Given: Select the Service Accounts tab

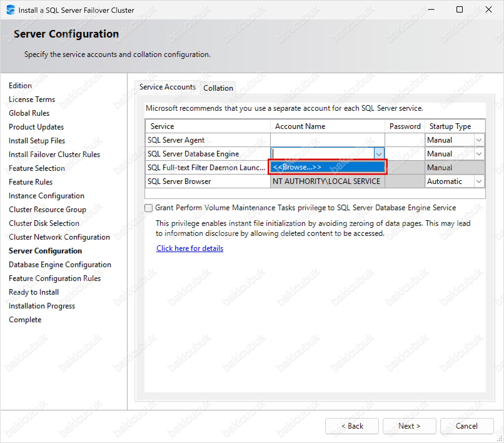Looking at the screenshot, I should coord(167,87).
